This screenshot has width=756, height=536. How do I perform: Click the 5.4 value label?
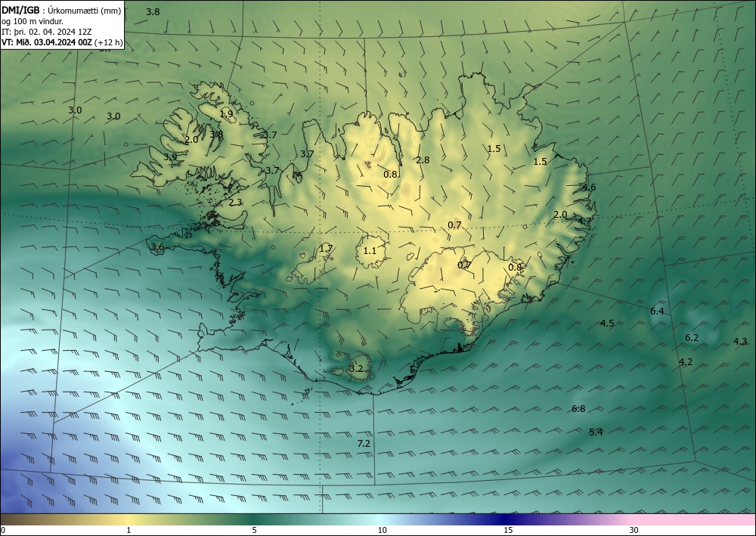click(596, 432)
